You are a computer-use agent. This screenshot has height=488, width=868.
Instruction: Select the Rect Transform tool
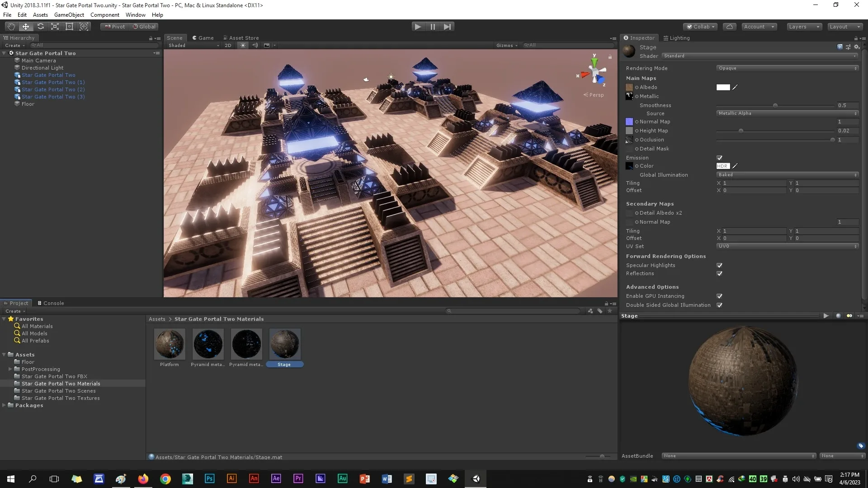[x=69, y=27]
